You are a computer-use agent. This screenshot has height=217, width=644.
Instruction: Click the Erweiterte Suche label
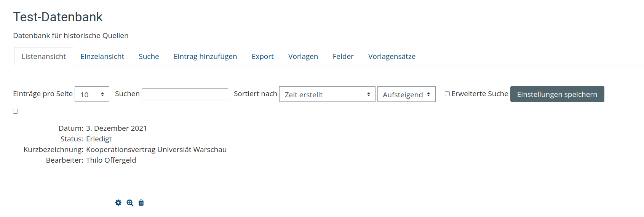tap(480, 94)
